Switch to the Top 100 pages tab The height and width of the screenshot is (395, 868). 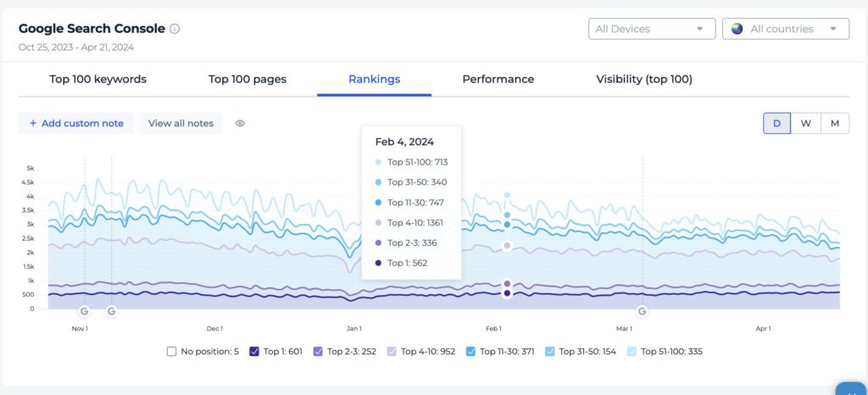tap(248, 79)
